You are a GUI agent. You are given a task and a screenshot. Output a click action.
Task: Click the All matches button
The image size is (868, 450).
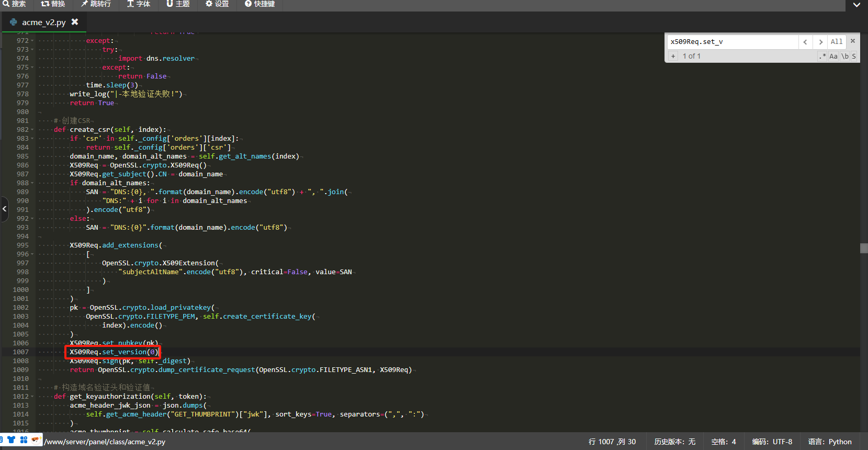837,42
